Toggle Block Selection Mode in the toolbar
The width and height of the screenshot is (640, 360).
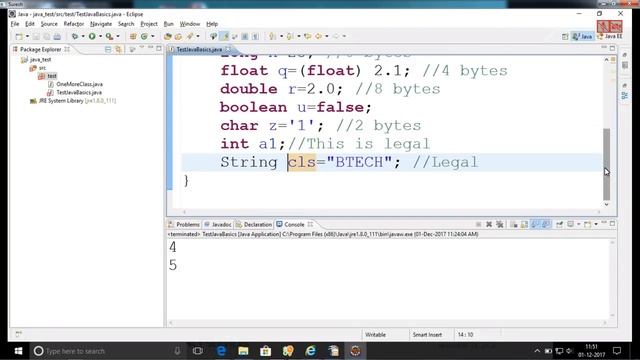tap(245, 36)
